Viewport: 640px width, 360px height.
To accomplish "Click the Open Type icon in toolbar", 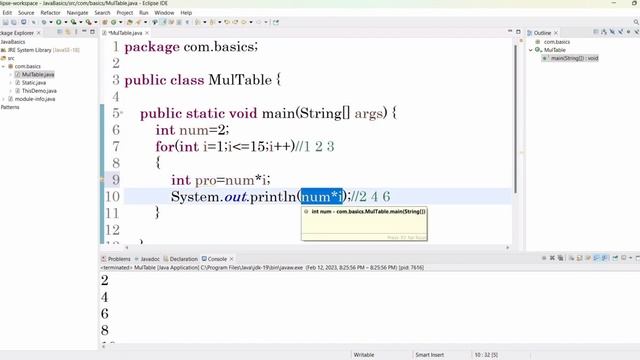I will click(x=130, y=22).
